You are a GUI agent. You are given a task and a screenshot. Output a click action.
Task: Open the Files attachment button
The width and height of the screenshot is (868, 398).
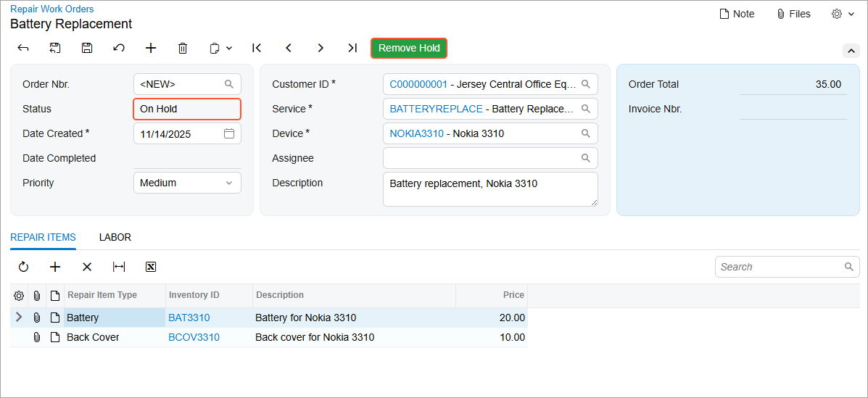(794, 14)
